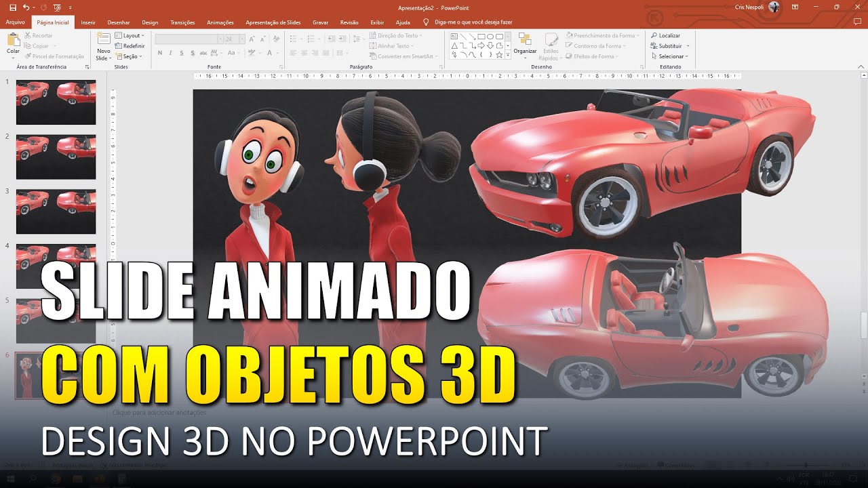The width and height of the screenshot is (868, 488).
Task: Start slideshow from beginning via Quick Access icon
Action: tap(57, 7)
